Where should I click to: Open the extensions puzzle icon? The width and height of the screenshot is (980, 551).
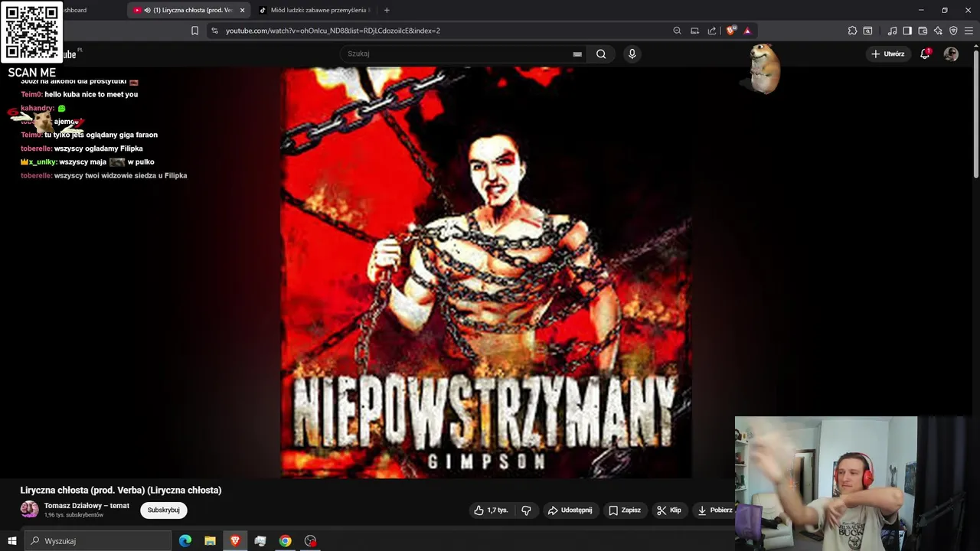(x=852, y=31)
